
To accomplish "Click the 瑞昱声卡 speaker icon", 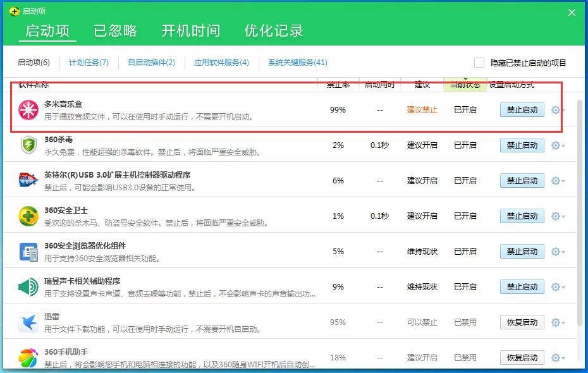I will point(28,287).
